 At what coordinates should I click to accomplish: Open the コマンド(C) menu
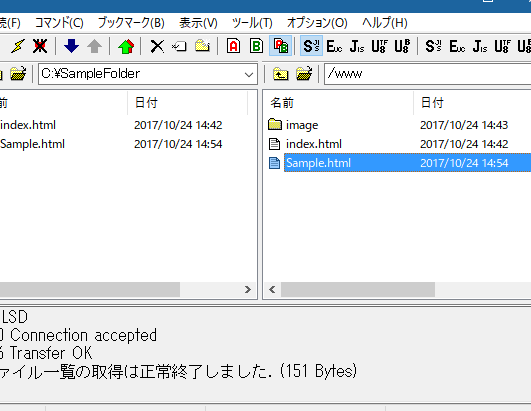59,23
